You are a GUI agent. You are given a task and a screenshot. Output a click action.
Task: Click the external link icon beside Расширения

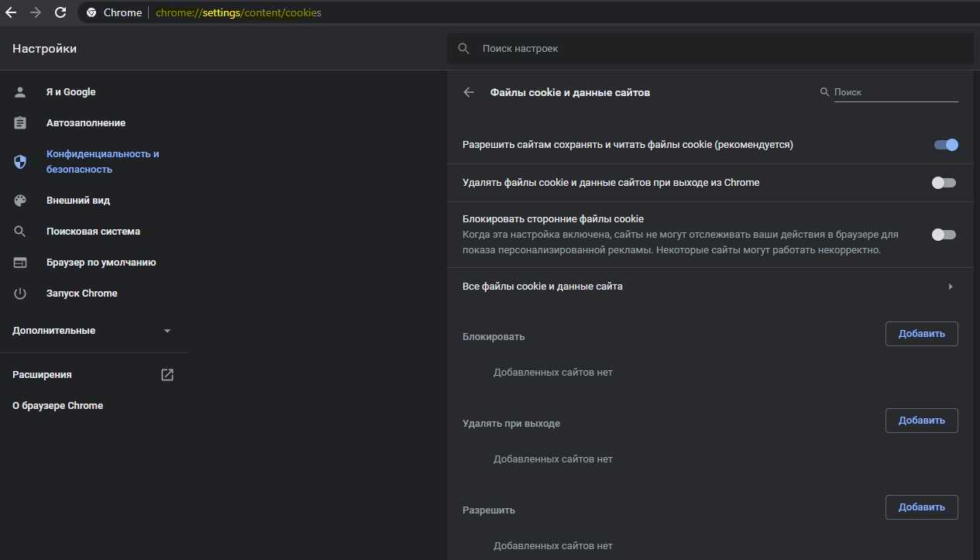click(x=167, y=375)
